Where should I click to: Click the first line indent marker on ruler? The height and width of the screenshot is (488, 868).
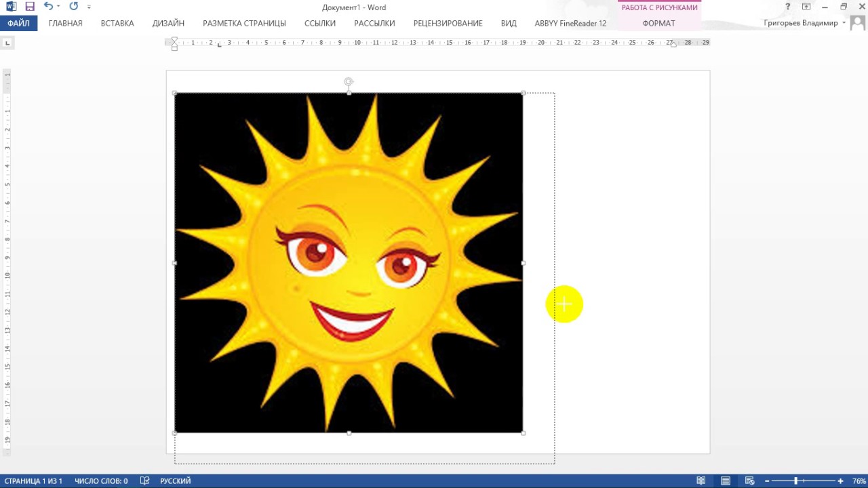pos(174,40)
